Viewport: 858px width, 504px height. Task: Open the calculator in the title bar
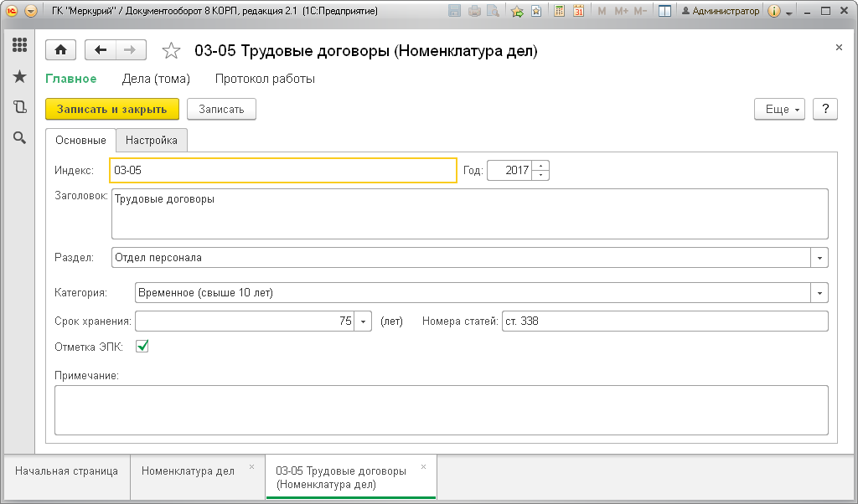559,11
